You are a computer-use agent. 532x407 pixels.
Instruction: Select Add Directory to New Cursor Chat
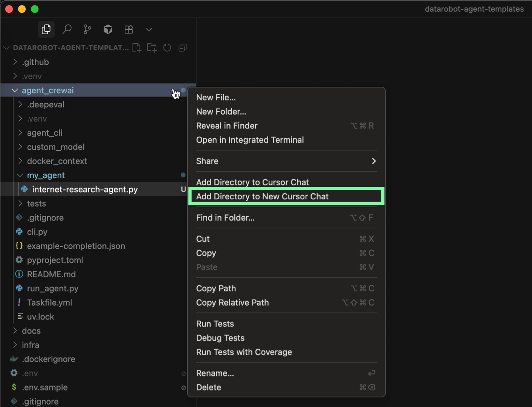(262, 196)
